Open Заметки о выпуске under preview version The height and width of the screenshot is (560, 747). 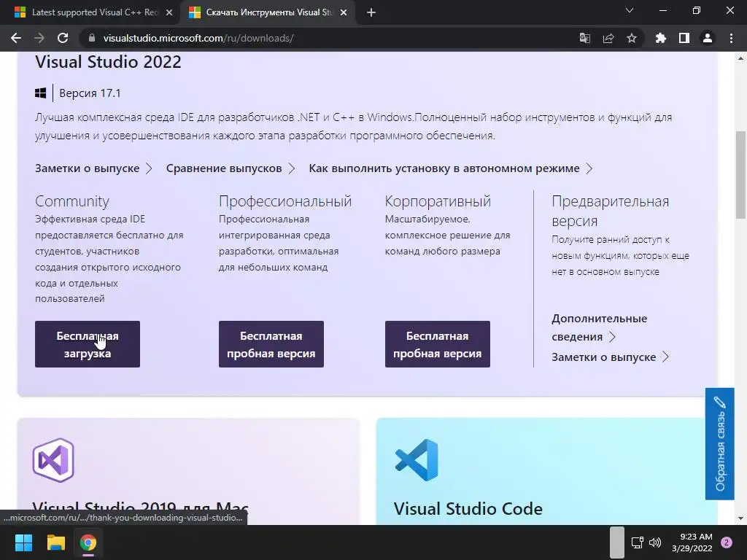(x=611, y=357)
